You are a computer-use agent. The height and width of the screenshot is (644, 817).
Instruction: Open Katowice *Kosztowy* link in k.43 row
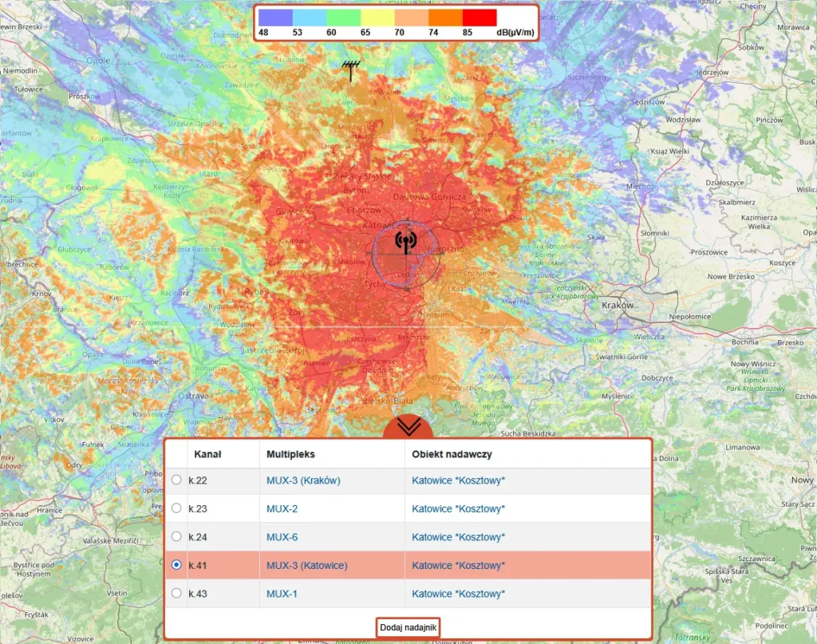(458, 594)
